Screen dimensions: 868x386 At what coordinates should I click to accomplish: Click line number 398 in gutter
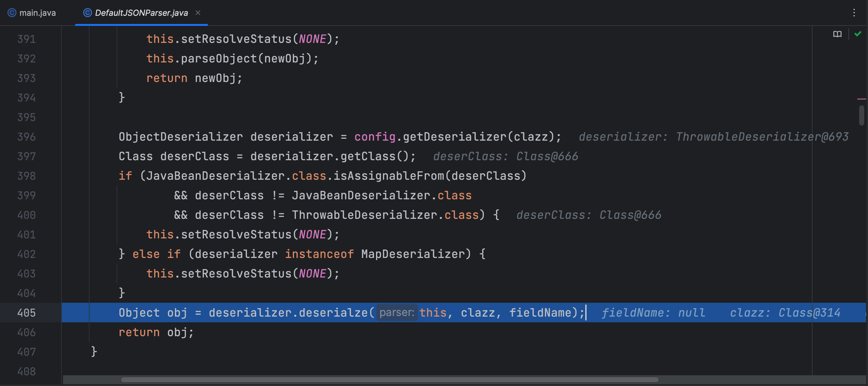pyautogui.click(x=26, y=176)
